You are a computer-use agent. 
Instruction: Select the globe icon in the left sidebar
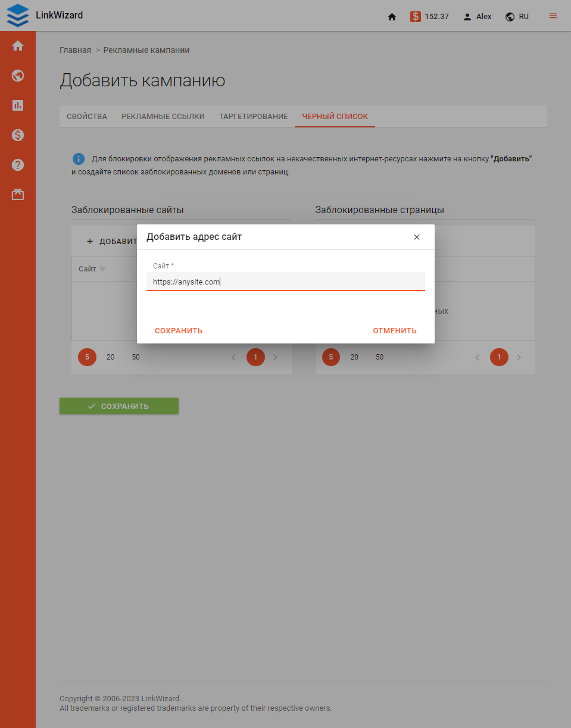(x=18, y=76)
